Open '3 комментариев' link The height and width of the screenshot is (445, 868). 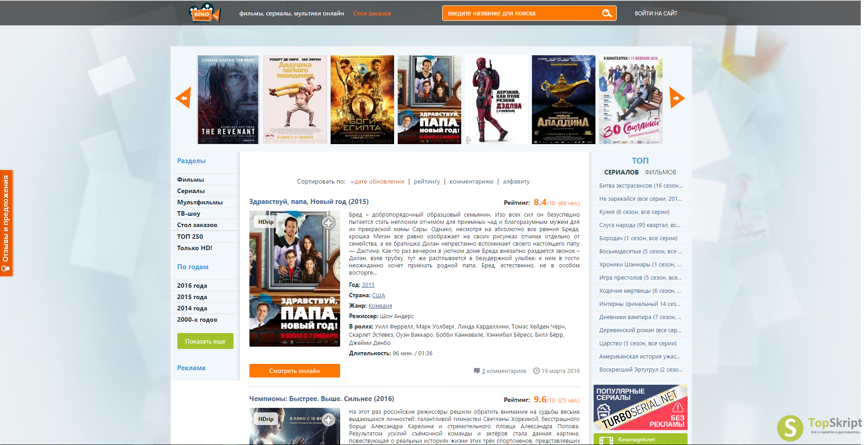[x=504, y=371]
